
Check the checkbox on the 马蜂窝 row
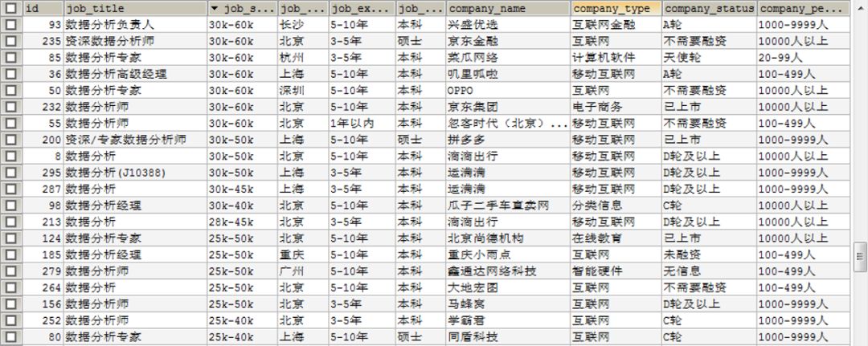(11, 304)
